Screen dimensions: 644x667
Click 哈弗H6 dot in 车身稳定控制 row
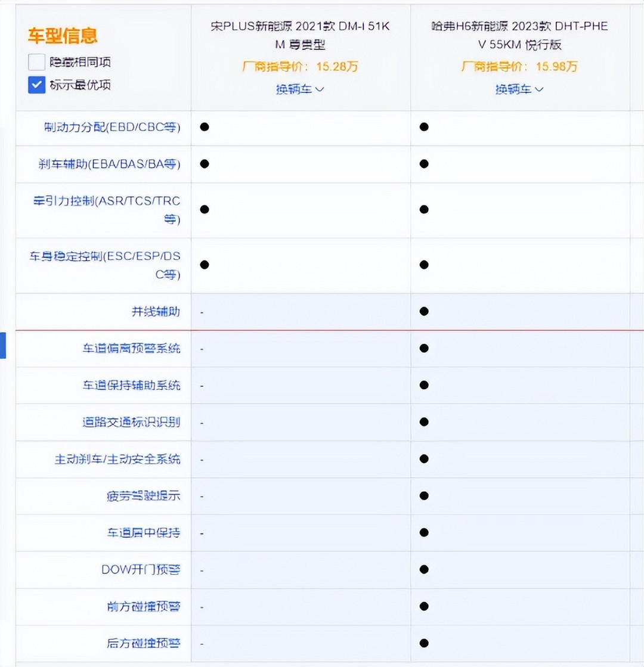tap(424, 265)
